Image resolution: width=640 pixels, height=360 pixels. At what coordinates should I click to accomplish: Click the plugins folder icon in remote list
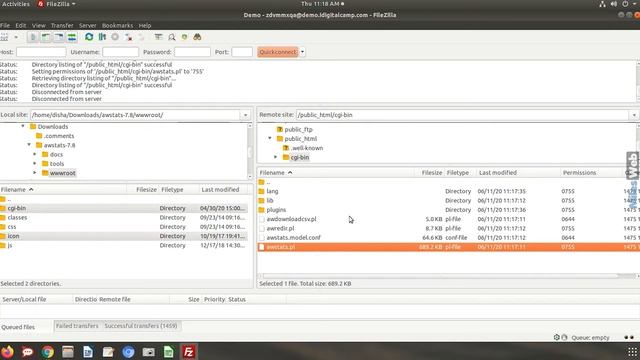point(262,210)
